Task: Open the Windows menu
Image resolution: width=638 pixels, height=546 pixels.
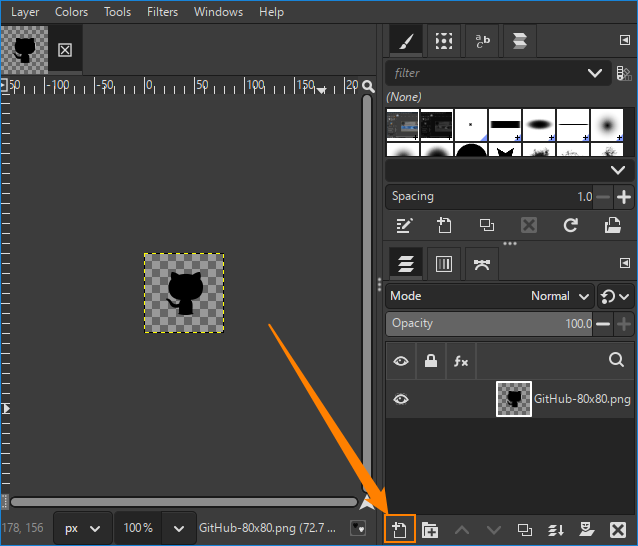Action: point(218,12)
